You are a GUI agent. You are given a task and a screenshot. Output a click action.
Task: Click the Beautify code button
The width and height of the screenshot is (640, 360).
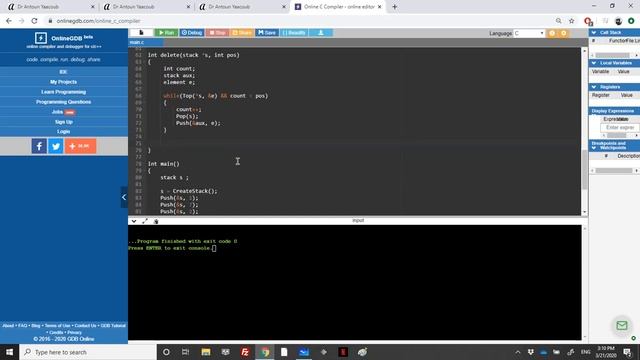[294, 33]
